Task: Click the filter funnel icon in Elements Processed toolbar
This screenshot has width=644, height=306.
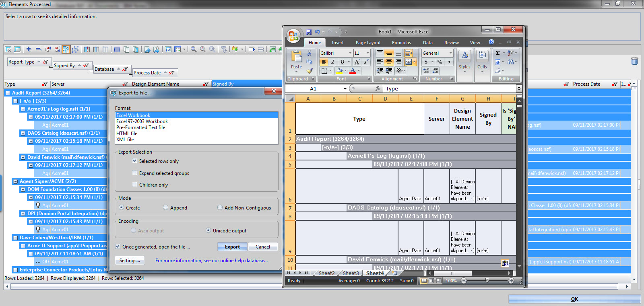Action: 224,49
